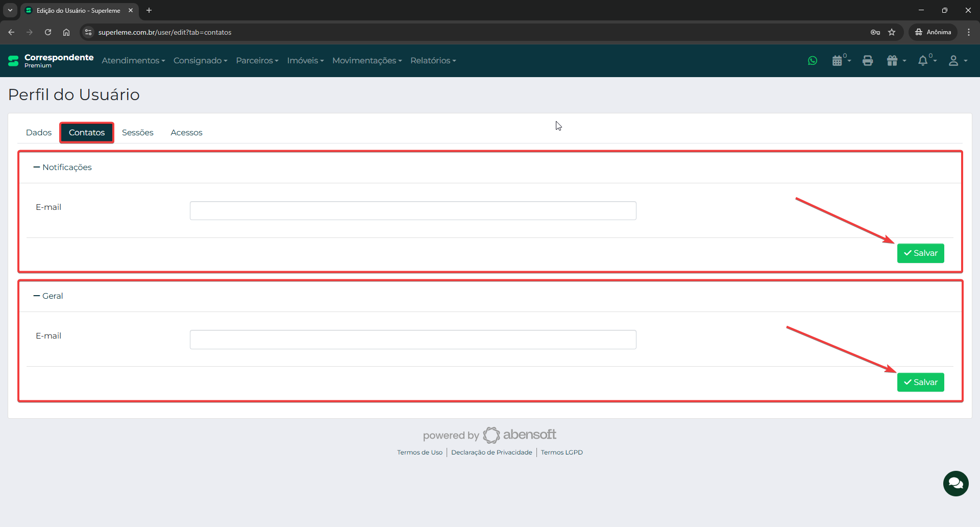This screenshot has height=527, width=980.
Task: Focus the Geral E-mail input field
Action: point(412,340)
